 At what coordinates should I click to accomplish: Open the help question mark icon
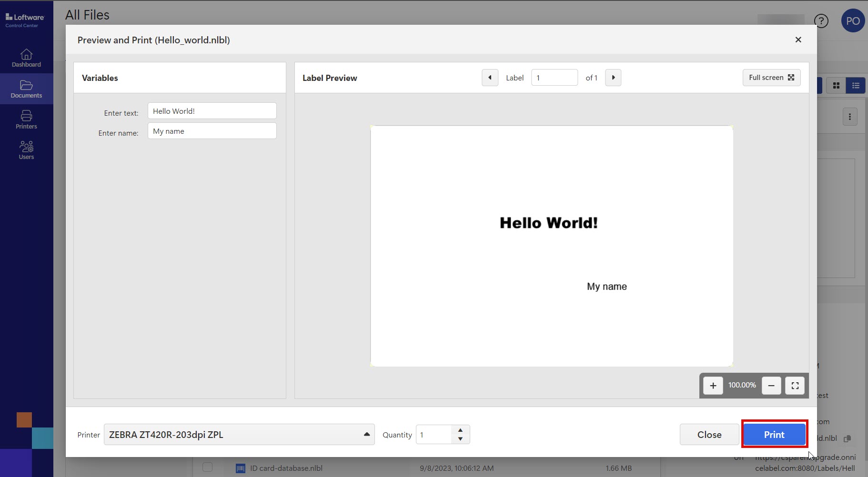click(821, 21)
